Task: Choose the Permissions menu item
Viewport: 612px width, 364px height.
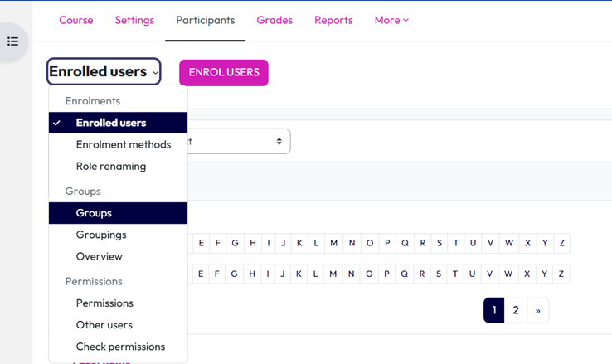Action: point(118,303)
